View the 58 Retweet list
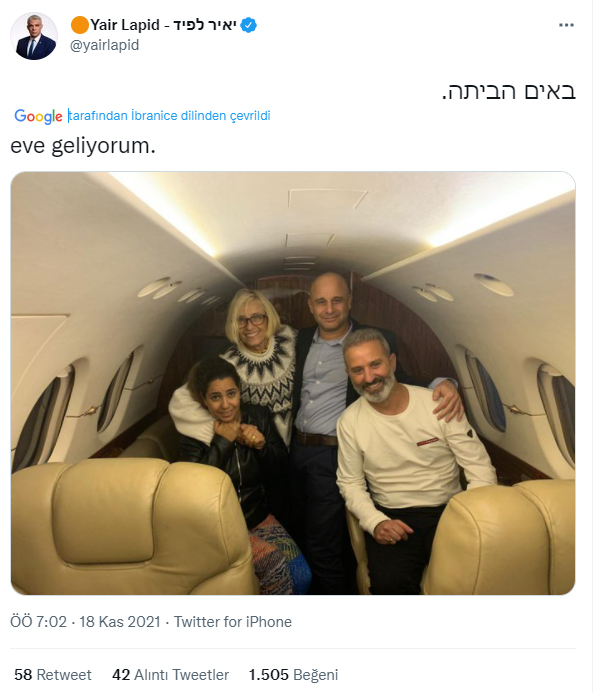The width and height of the screenshot is (599, 693). tap(53, 675)
